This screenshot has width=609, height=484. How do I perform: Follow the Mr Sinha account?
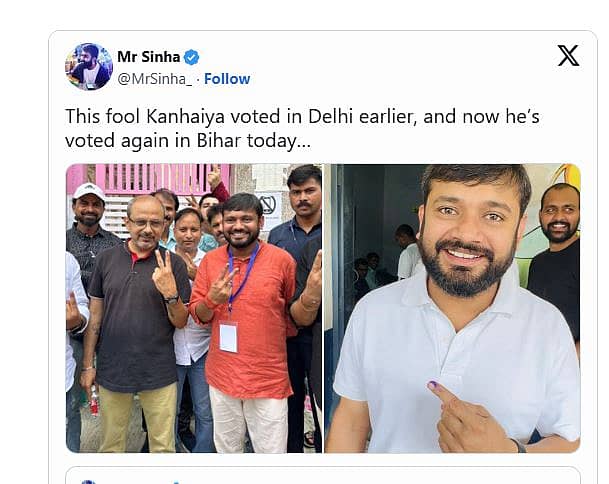[x=227, y=79]
